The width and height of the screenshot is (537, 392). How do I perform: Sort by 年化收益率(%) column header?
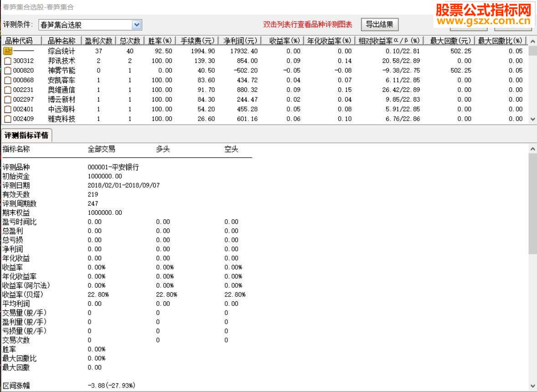pyautogui.click(x=330, y=41)
